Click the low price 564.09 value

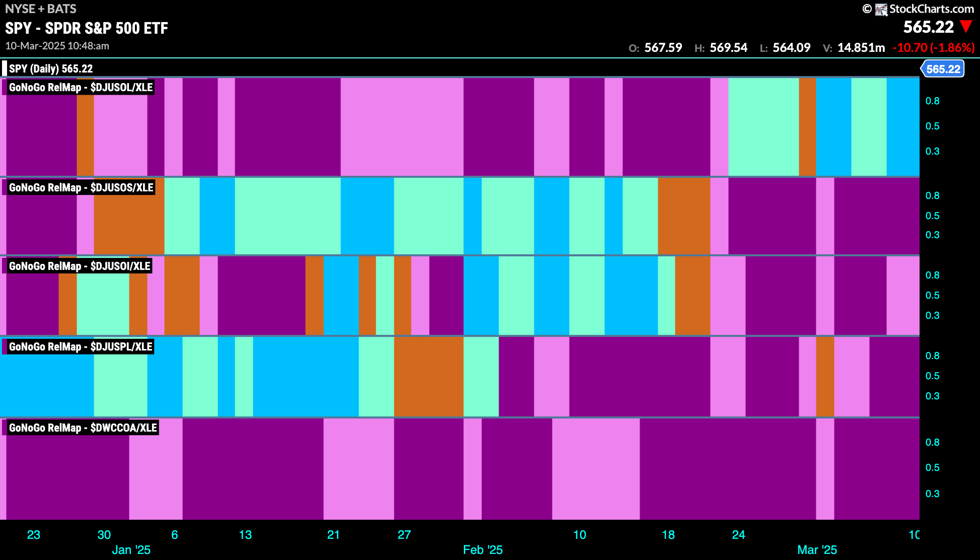click(x=792, y=48)
